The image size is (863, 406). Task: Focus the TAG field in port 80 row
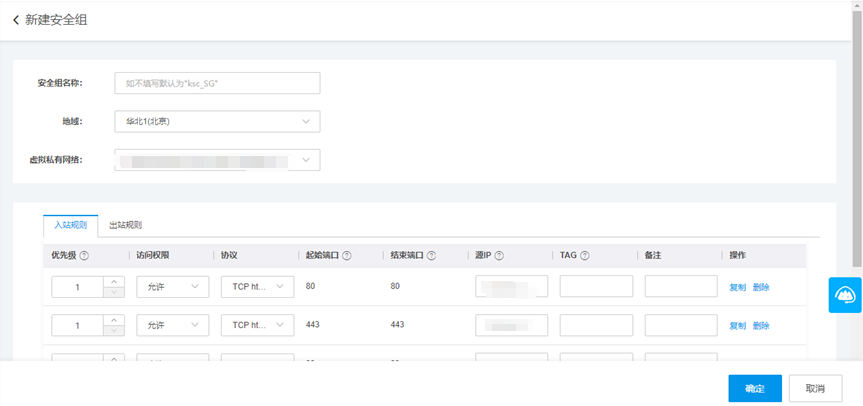[x=597, y=287]
